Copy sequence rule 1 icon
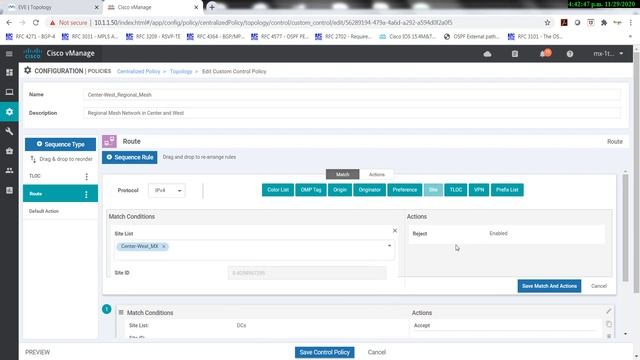Screen dimensions: 640x360 [609, 324]
